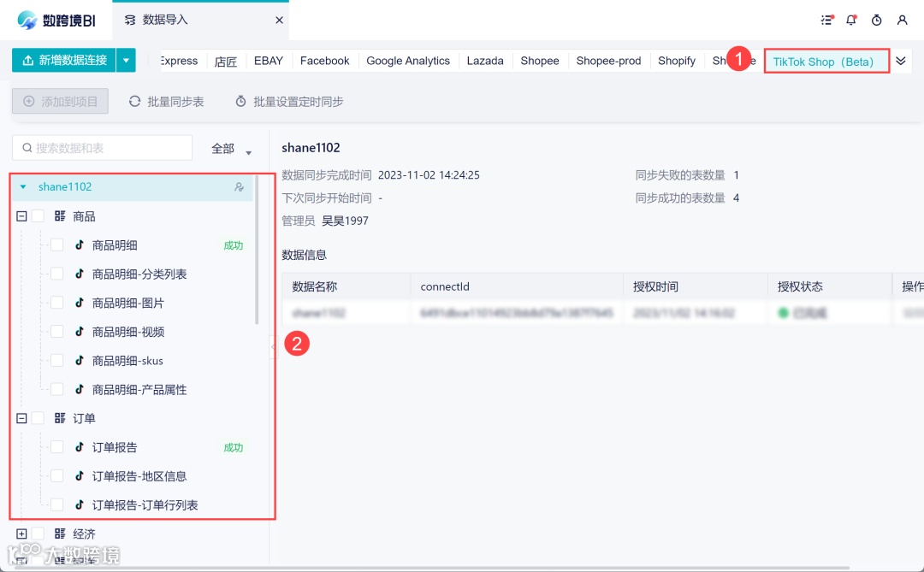Click the Facebook platform label

point(324,61)
